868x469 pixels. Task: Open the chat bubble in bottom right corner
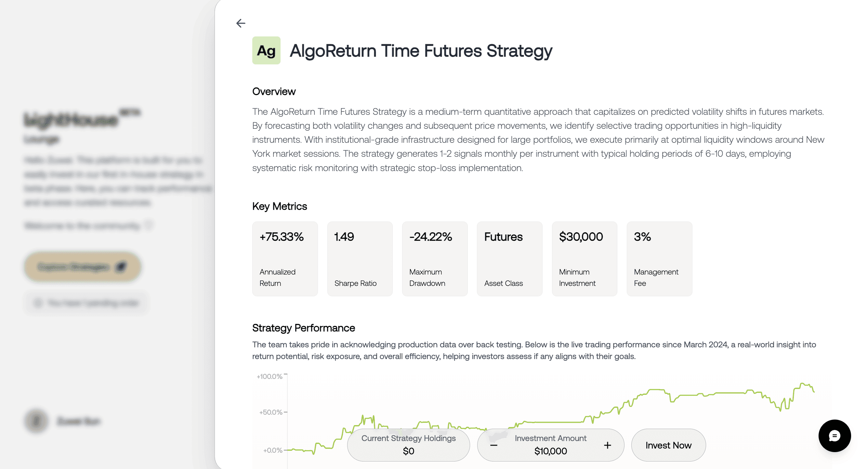tap(834, 436)
